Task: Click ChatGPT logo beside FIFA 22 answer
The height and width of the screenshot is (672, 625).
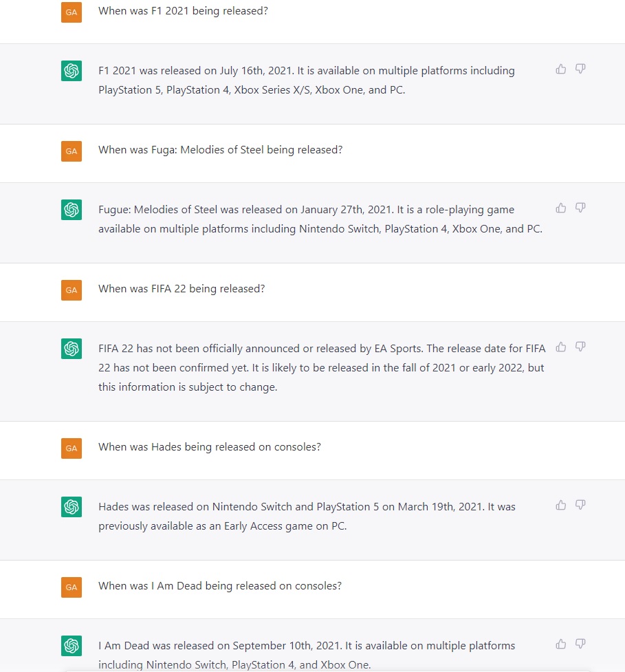Action: [72, 349]
